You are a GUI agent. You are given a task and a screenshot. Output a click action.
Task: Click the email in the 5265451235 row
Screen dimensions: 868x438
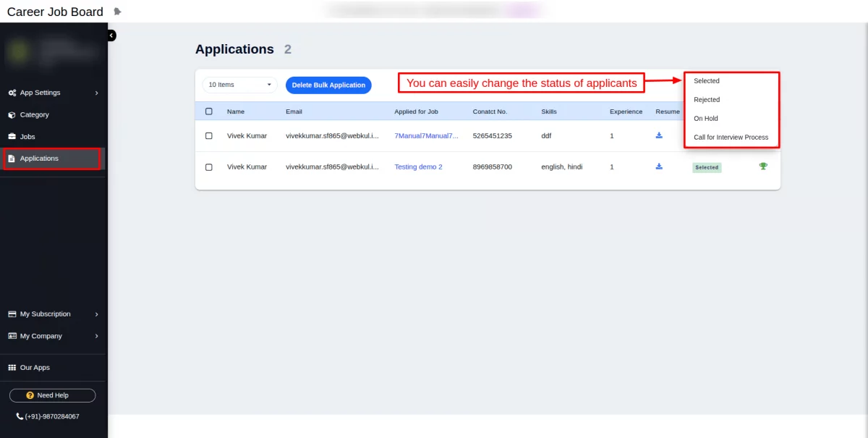coord(332,135)
